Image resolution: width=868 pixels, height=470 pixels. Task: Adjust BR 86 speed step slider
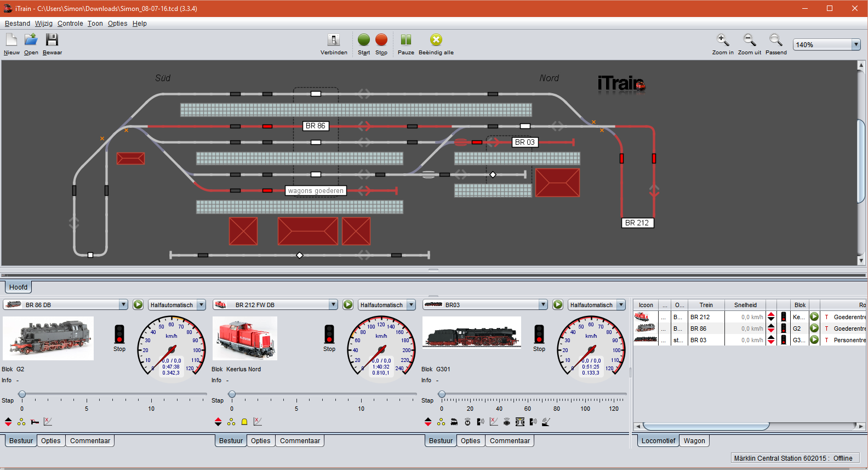22,394
